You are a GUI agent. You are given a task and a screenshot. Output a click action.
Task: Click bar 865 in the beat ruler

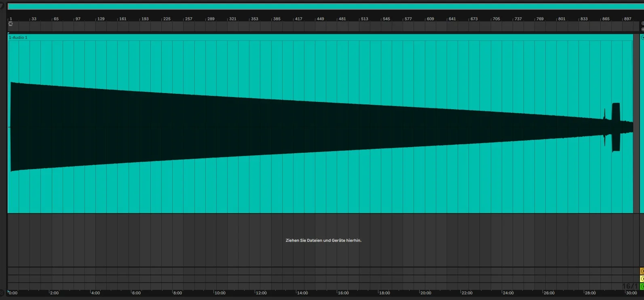pyautogui.click(x=606, y=19)
